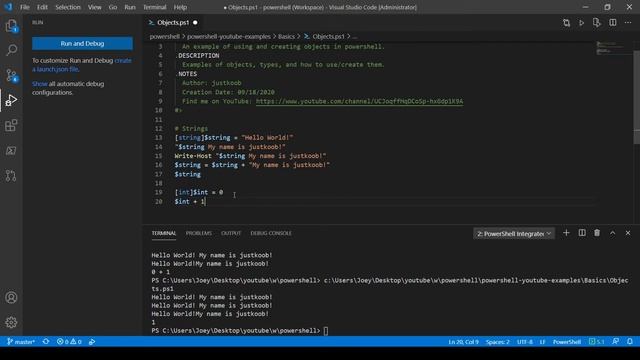
Task: Open the Search view in activity bar
Action: click(x=11, y=50)
